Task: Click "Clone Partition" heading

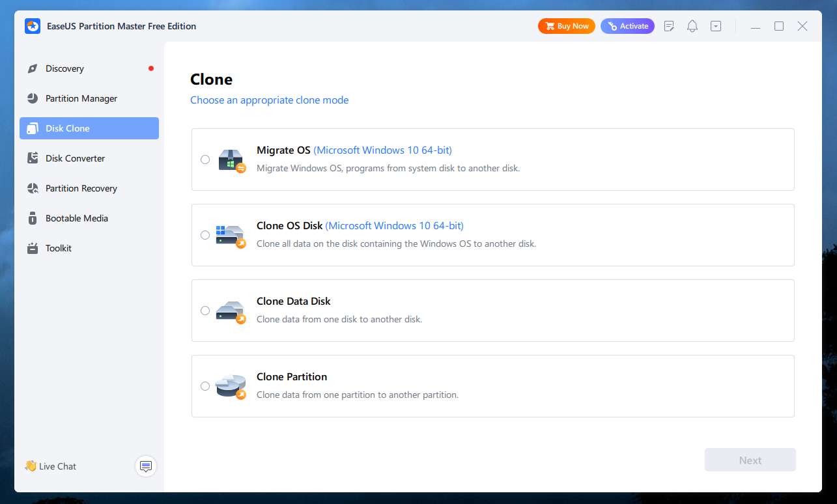Action: click(292, 376)
